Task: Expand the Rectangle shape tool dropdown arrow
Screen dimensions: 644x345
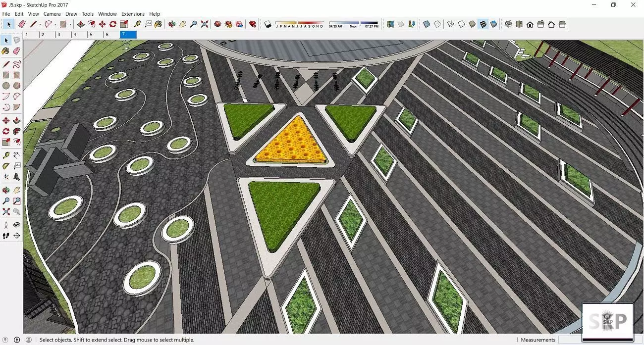Action: 70,24
